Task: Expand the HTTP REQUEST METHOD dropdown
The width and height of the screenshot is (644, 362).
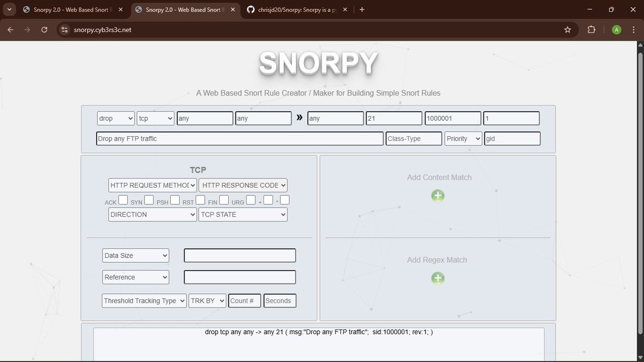Action: point(152,185)
